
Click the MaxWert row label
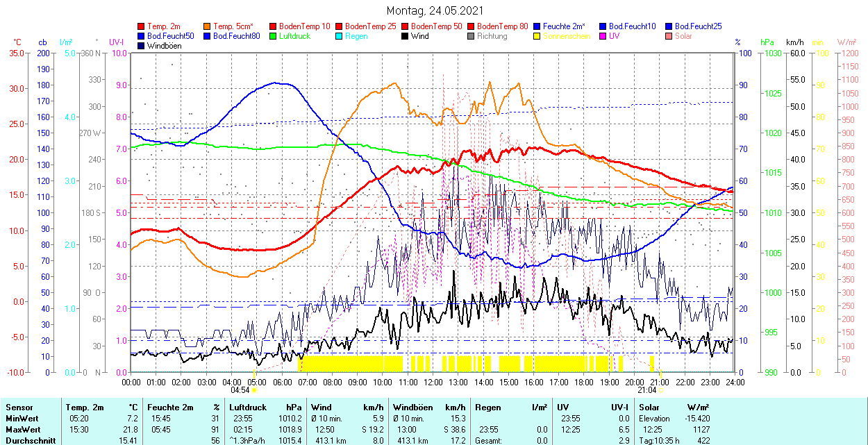coord(23,430)
